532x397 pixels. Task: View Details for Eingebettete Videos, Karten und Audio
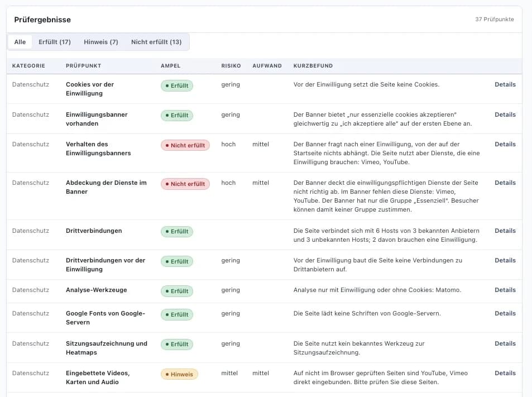[x=505, y=373]
